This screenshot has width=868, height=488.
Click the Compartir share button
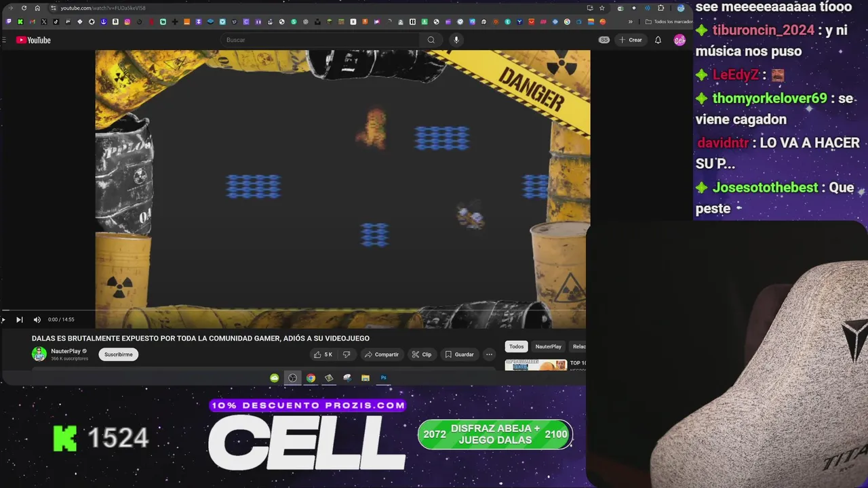tap(382, 354)
